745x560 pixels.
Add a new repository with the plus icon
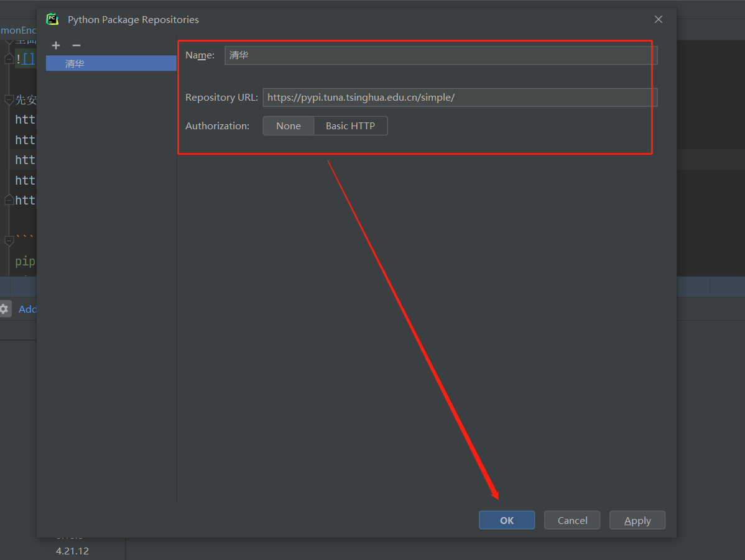coord(56,45)
